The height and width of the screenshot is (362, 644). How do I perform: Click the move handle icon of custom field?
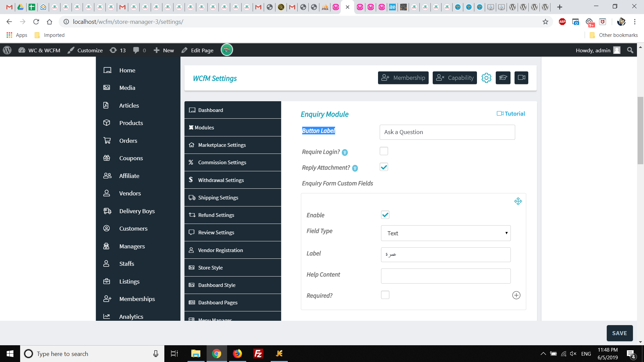[518, 201]
